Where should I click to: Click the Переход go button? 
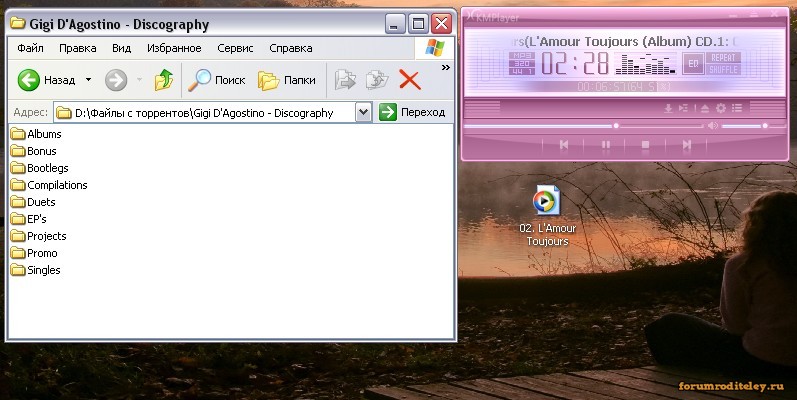(x=412, y=113)
